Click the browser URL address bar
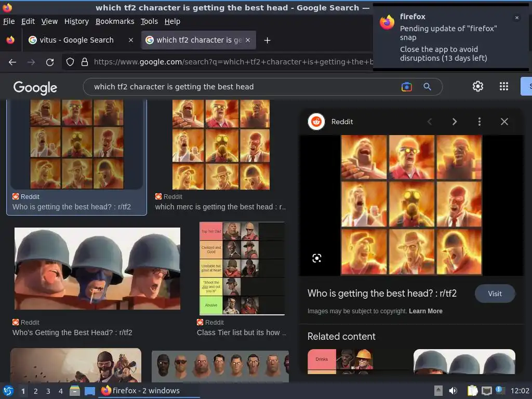The height and width of the screenshot is (399, 532). pyautogui.click(x=233, y=62)
